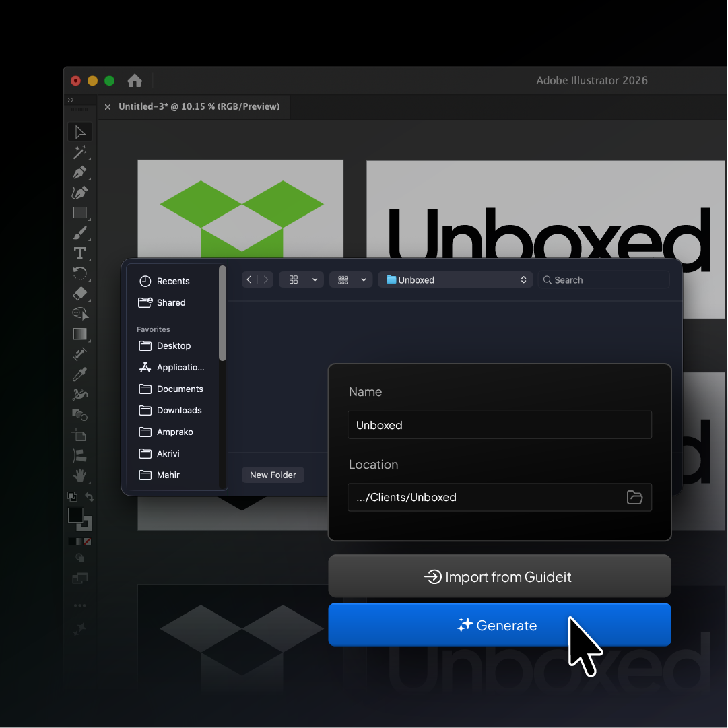This screenshot has width=728, height=728.
Task: Open Documents folder in sidebar
Action: pyautogui.click(x=172, y=389)
